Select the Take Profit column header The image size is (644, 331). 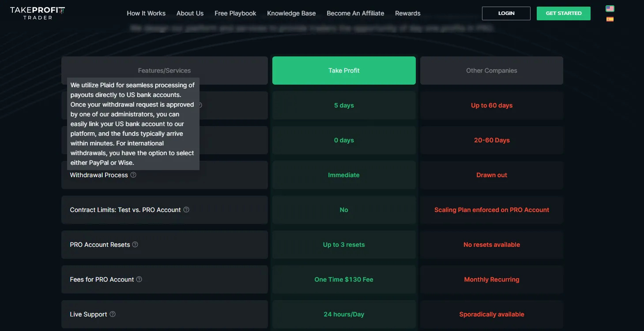[x=344, y=71]
